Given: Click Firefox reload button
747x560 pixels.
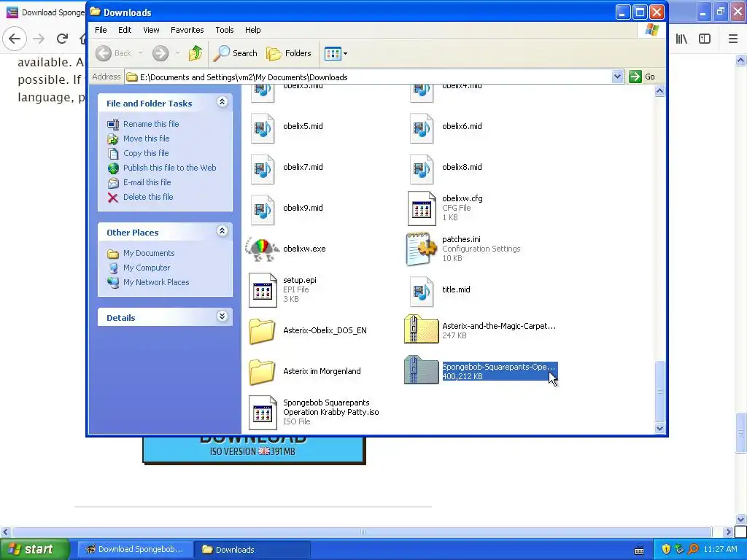Looking at the screenshot, I should tap(62, 39).
